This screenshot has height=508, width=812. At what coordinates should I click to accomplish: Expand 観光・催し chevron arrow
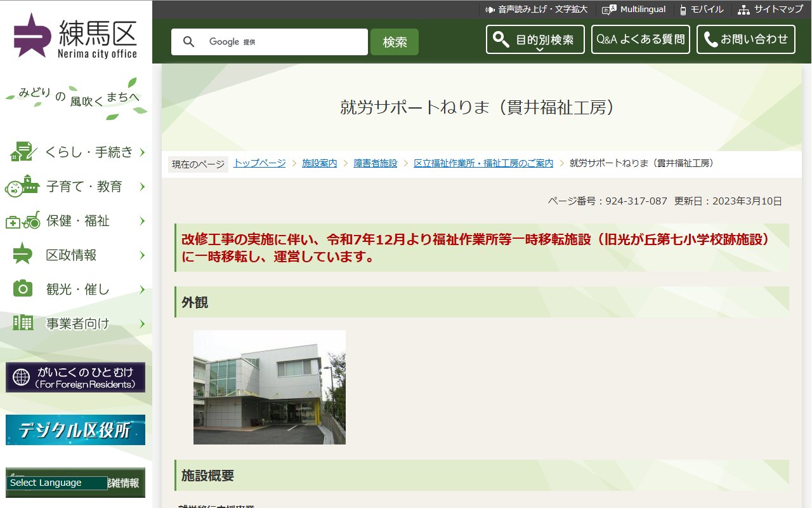142,290
